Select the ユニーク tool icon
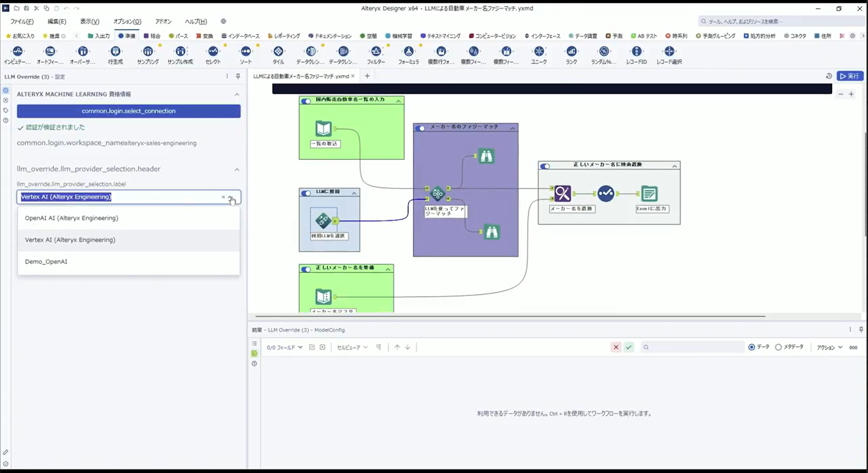 539,51
